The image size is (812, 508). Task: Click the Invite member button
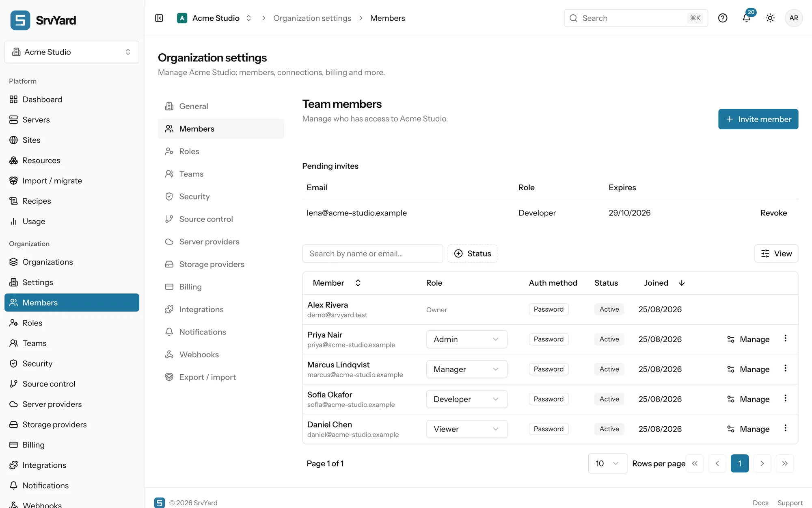click(x=758, y=119)
